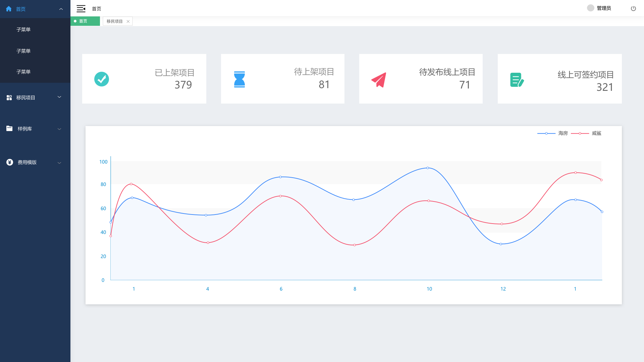Click the green checkmark icon on 已上架项目 card
644x362 pixels.
tap(102, 79)
